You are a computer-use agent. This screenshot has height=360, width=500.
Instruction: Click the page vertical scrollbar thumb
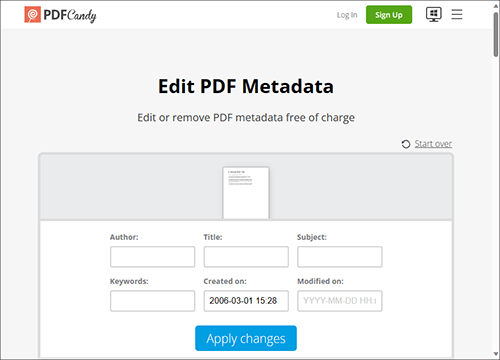pyautogui.click(x=496, y=35)
